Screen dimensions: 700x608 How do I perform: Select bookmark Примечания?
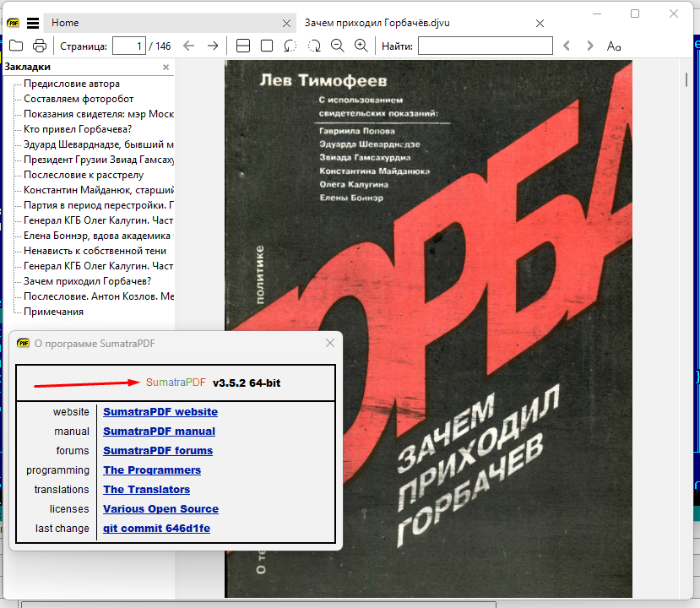(53, 311)
